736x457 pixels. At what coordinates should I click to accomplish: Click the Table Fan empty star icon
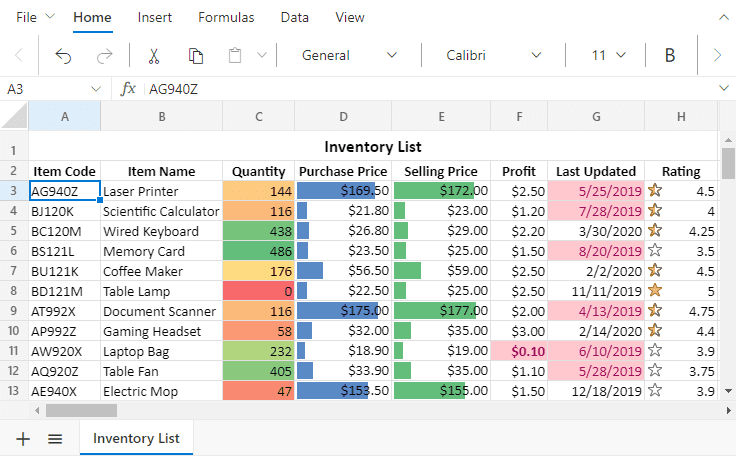coord(655,370)
